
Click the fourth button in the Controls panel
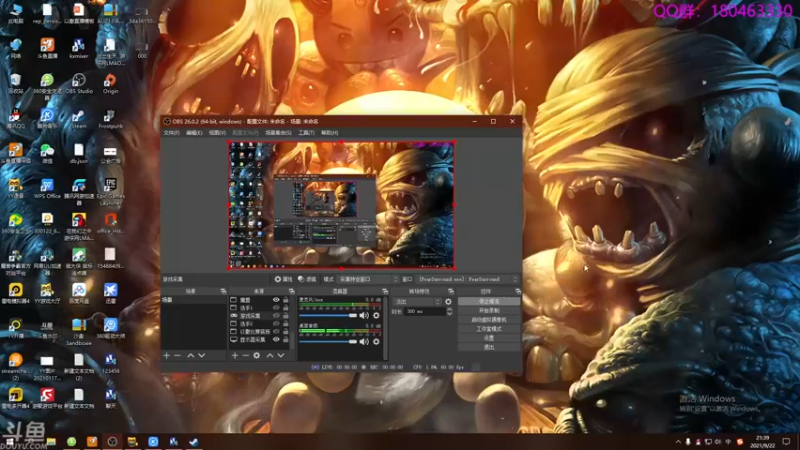[x=489, y=329]
